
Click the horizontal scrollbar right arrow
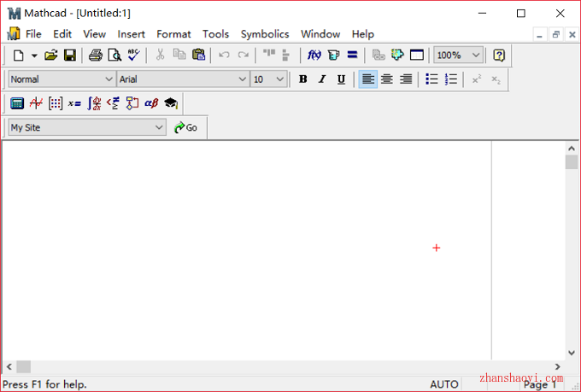point(557,366)
